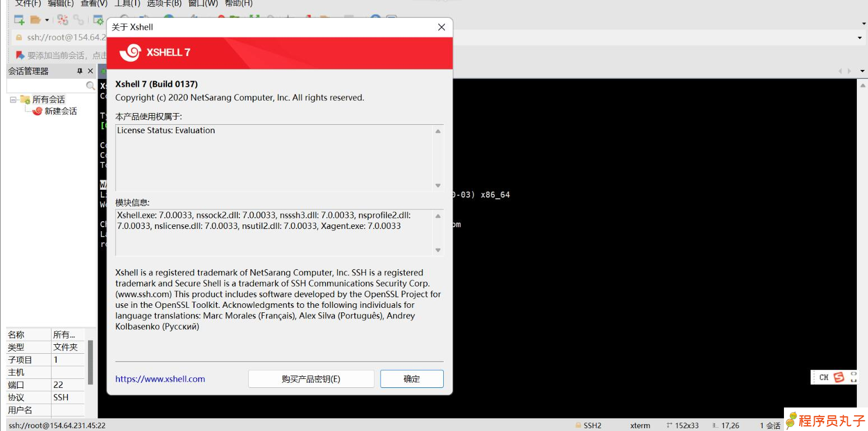This screenshot has width=868, height=431.
Task: Pin the session manager panel
Action: point(80,71)
